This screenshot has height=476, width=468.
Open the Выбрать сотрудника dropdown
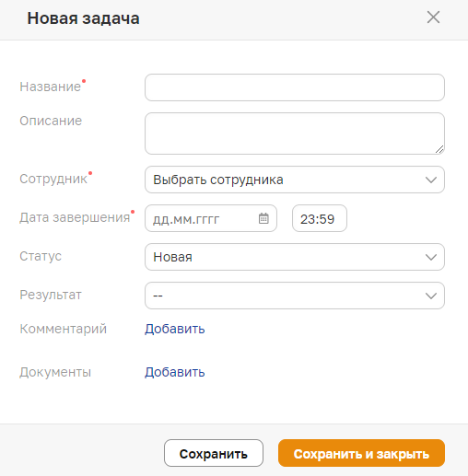click(295, 180)
